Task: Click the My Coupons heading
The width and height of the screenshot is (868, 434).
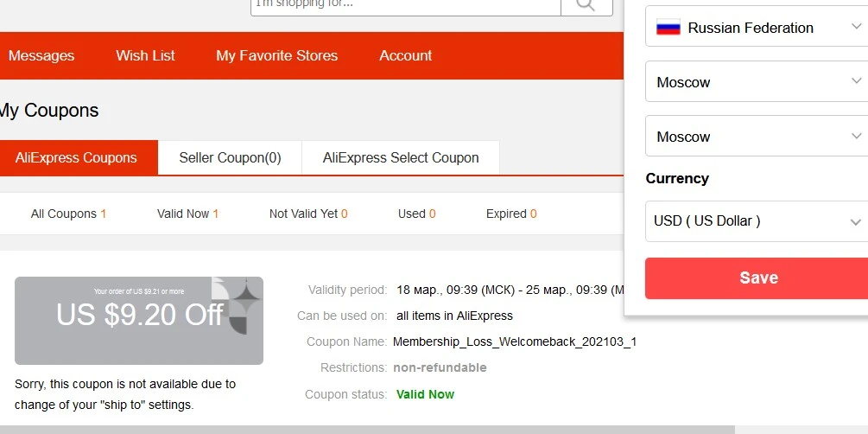Action: coord(48,110)
